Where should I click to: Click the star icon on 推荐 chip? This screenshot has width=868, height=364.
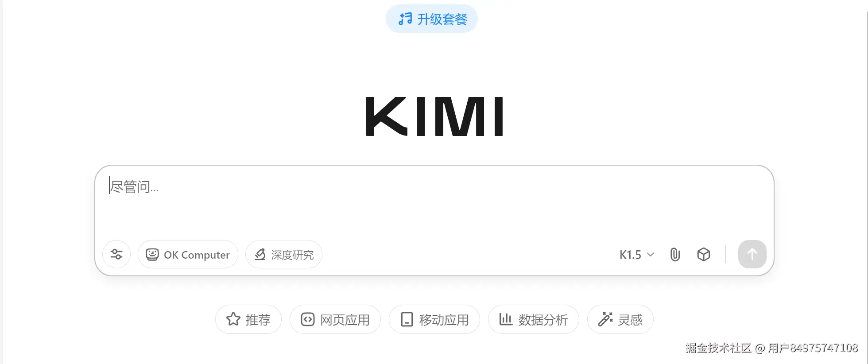233,319
